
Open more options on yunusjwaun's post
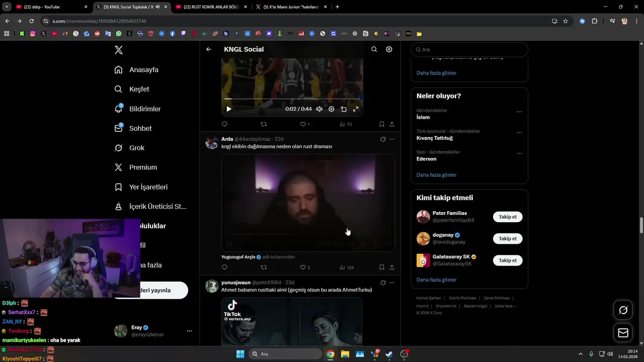click(392, 283)
